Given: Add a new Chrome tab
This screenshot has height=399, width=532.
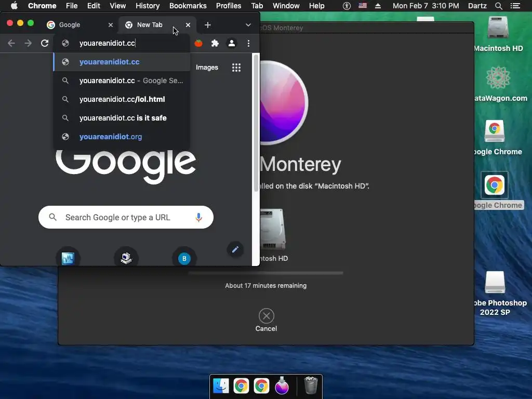Looking at the screenshot, I should pos(208,25).
